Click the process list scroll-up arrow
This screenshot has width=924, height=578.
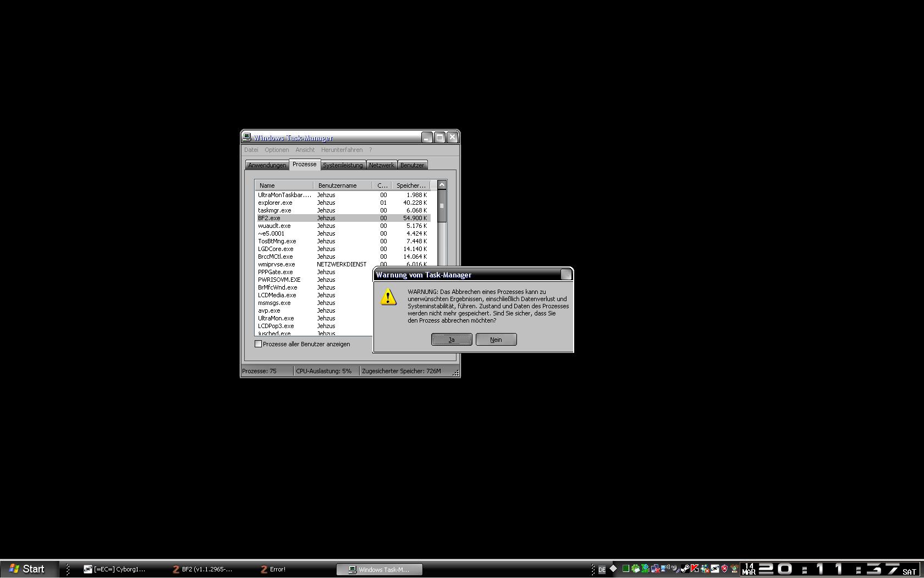tap(442, 185)
